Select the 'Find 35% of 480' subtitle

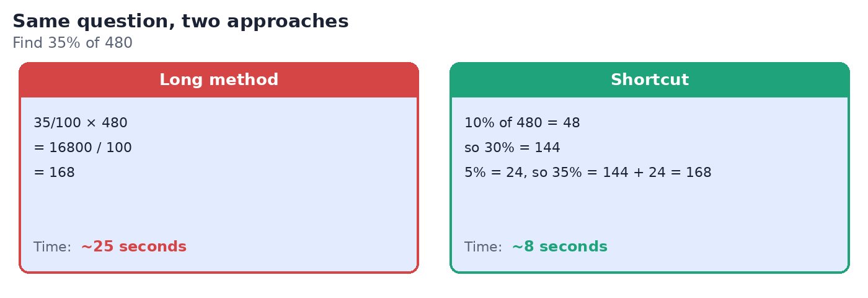[x=73, y=43]
